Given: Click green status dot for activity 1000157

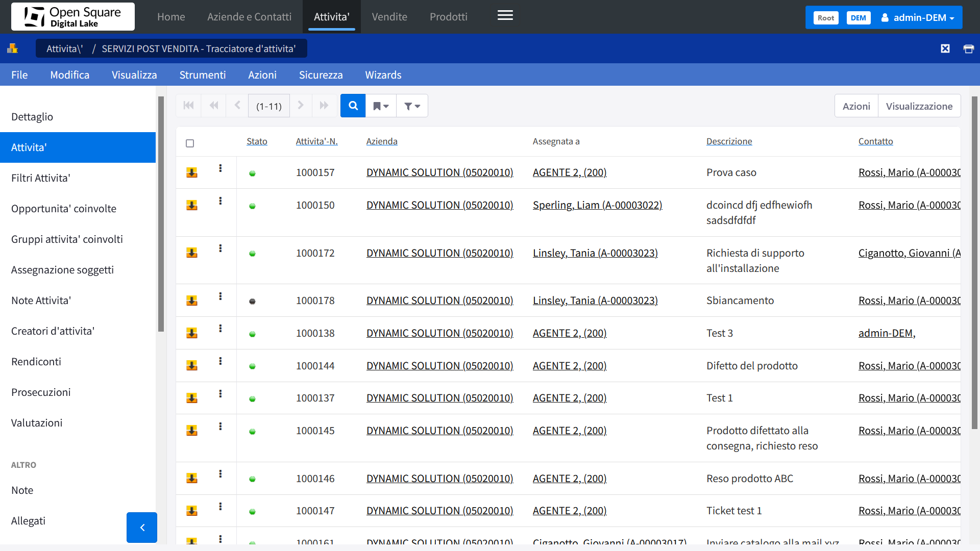Looking at the screenshot, I should tap(252, 173).
